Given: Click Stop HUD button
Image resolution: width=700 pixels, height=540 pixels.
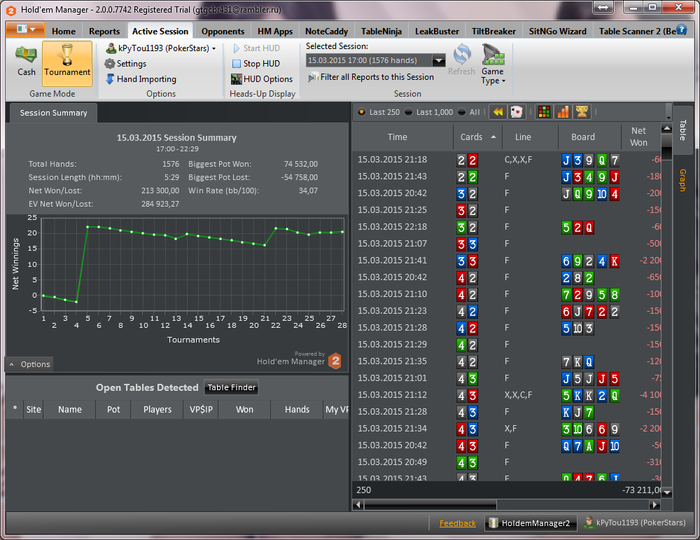Looking at the screenshot, I should pyautogui.click(x=256, y=64).
